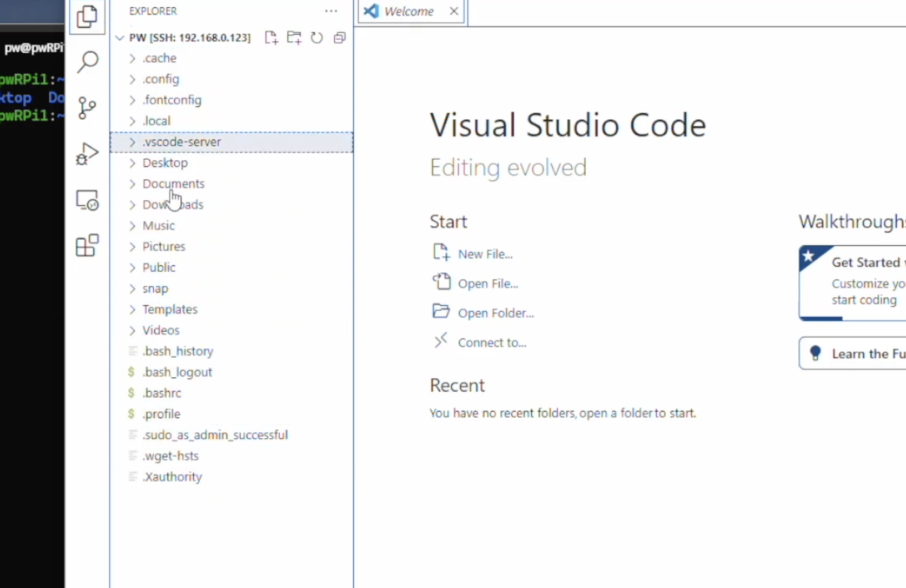Open the Explorer more actions ellipsis menu
This screenshot has height=588, width=906.
point(331,11)
